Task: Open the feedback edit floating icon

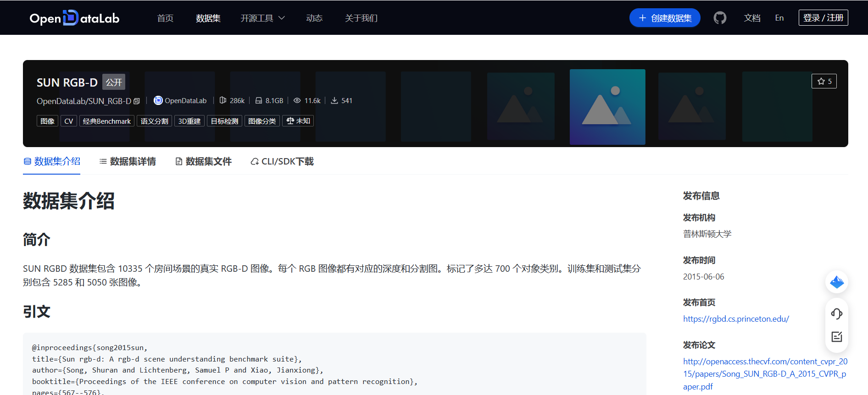Action: [x=837, y=337]
